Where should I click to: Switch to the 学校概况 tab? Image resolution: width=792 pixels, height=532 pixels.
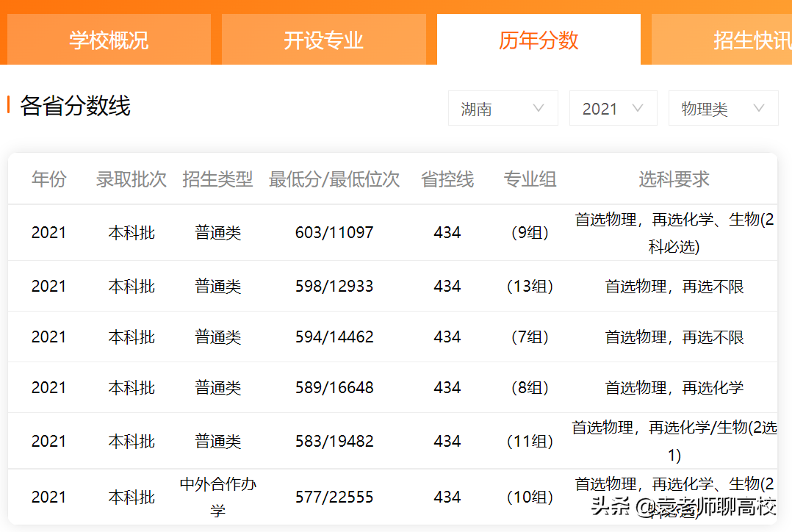[108, 40]
